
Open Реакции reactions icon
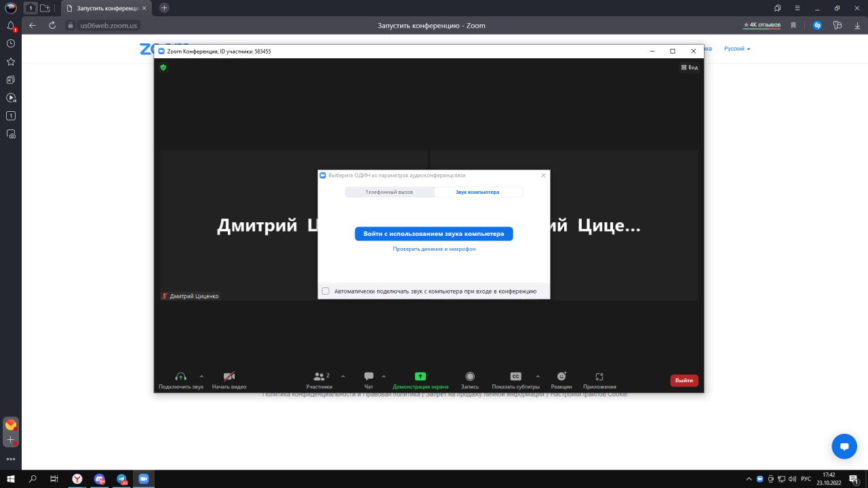point(561,376)
